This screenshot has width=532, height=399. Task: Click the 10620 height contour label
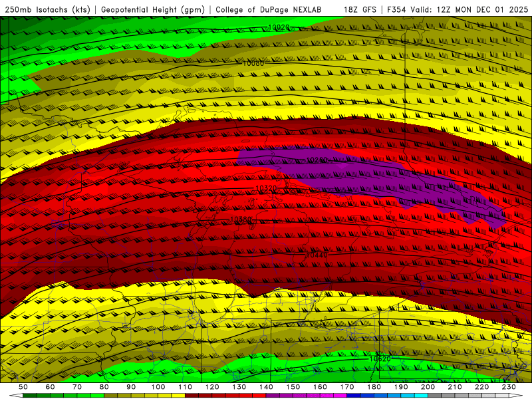380,358
